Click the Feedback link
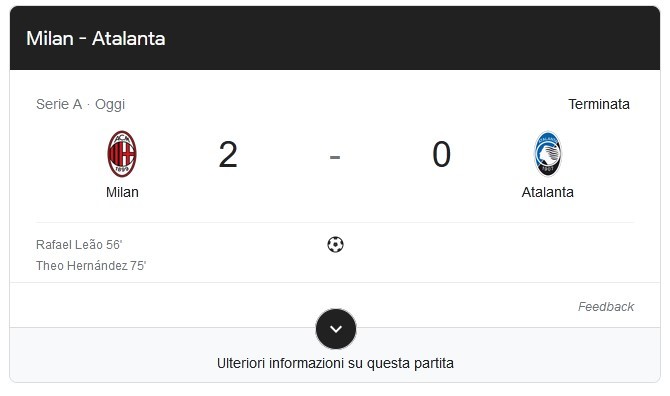This screenshot has height=396, width=670. (606, 307)
